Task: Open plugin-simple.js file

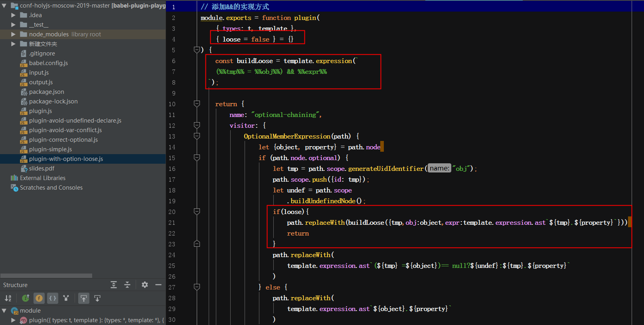Action: pos(50,149)
